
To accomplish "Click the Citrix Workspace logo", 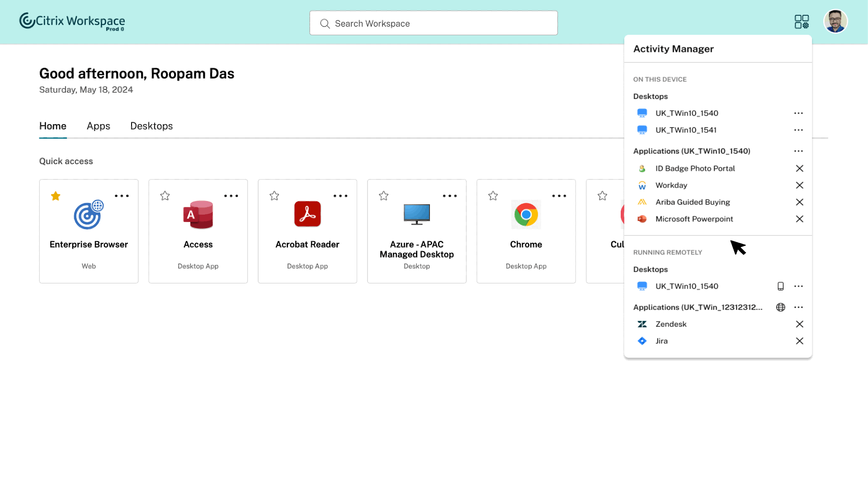I will click(72, 21).
